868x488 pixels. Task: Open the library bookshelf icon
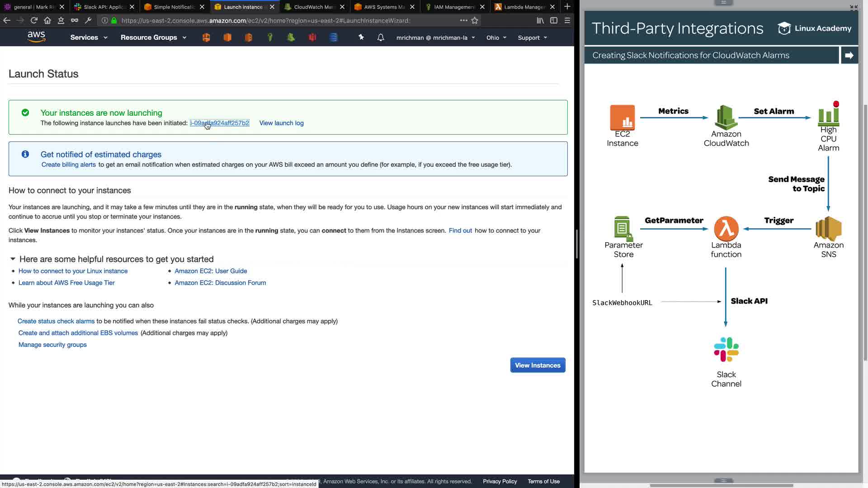[x=540, y=20]
